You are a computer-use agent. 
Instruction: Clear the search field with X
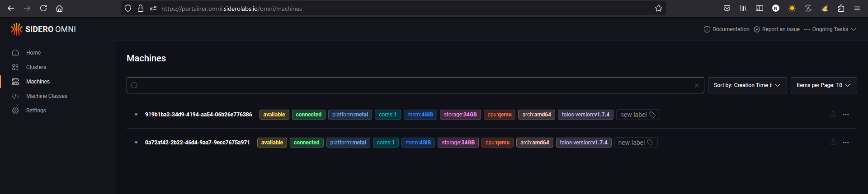tap(697, 85)
